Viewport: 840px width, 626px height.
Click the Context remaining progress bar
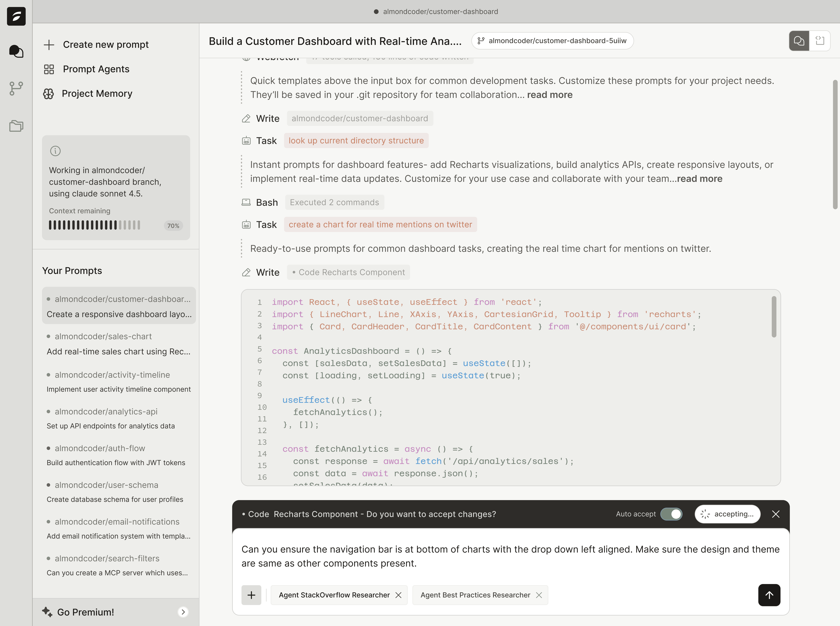(94, 225)
